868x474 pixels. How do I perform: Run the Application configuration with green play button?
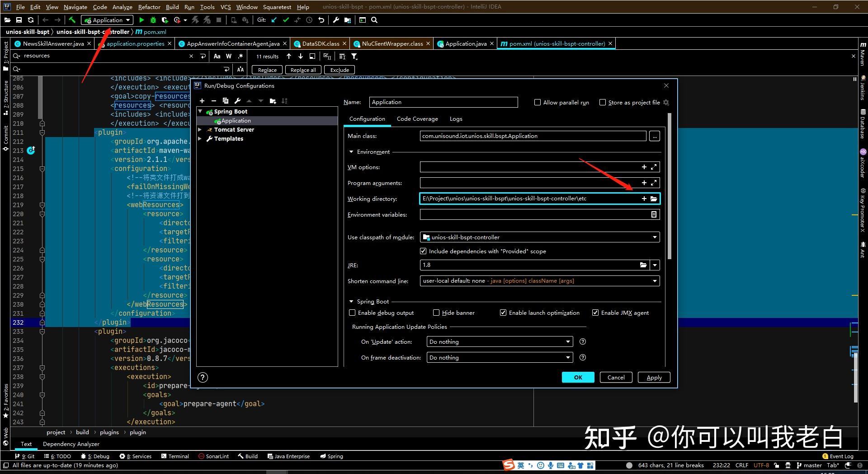pos(142,20)
